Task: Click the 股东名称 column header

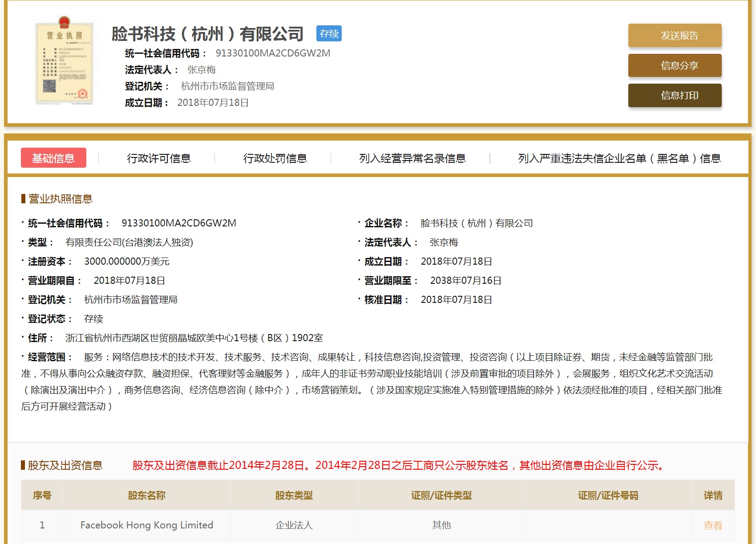Action: pos(146,496)
